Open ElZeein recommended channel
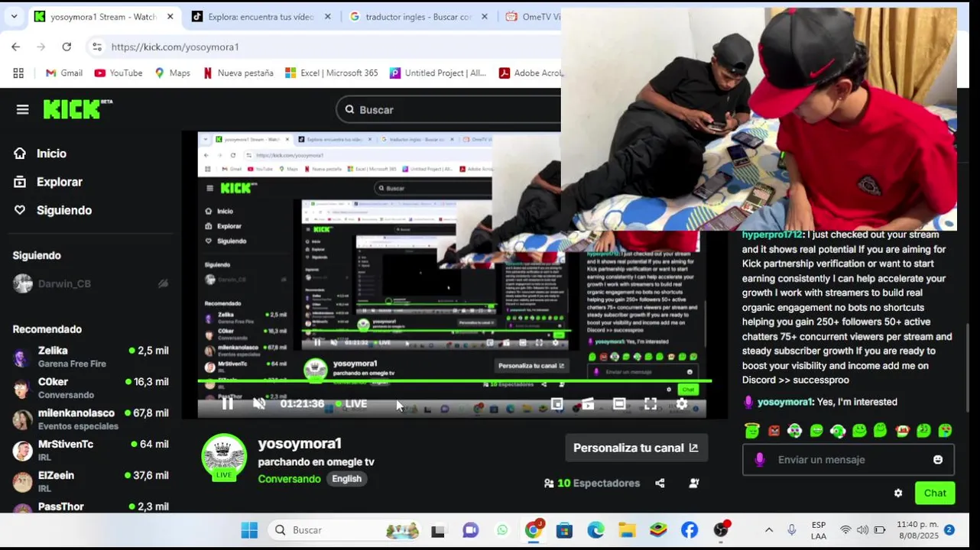This screenshot has height=550, width=980. click(x=90, y=481)
